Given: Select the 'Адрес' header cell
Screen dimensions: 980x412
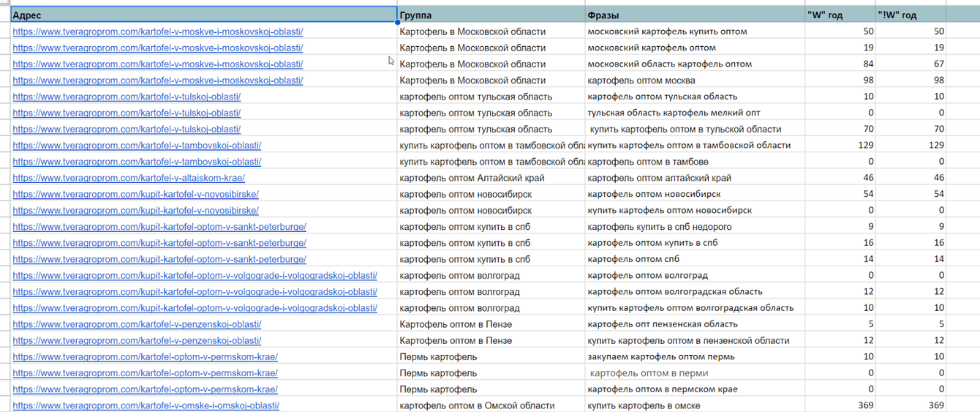Looking at the screenshot, I should 203,15.
